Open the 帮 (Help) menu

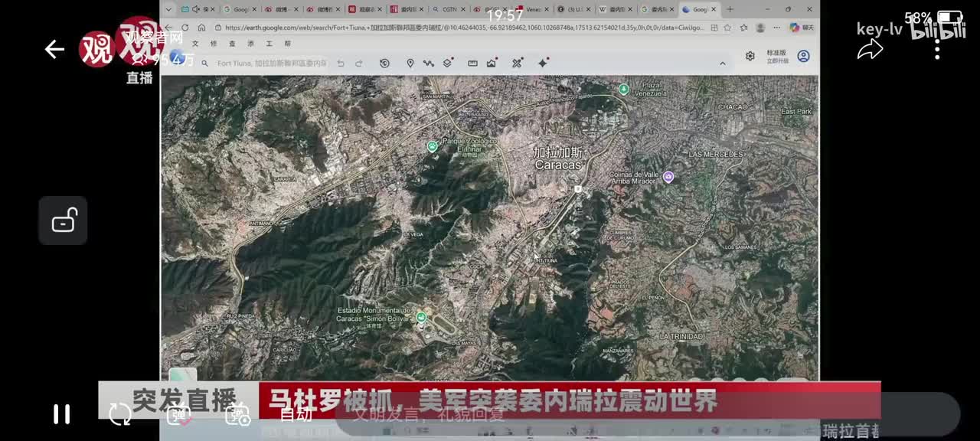(x=287, y=44)
